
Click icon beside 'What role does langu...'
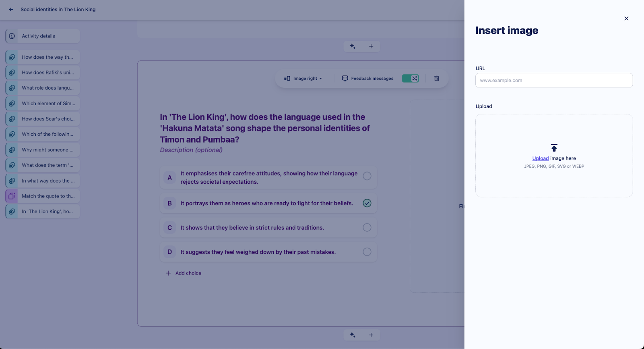(12, 88)
